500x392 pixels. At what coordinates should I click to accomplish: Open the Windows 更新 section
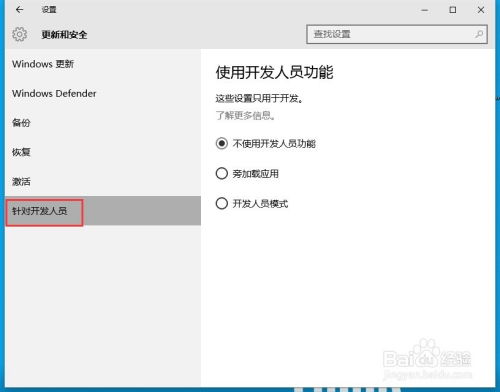[x=103, y=64]
